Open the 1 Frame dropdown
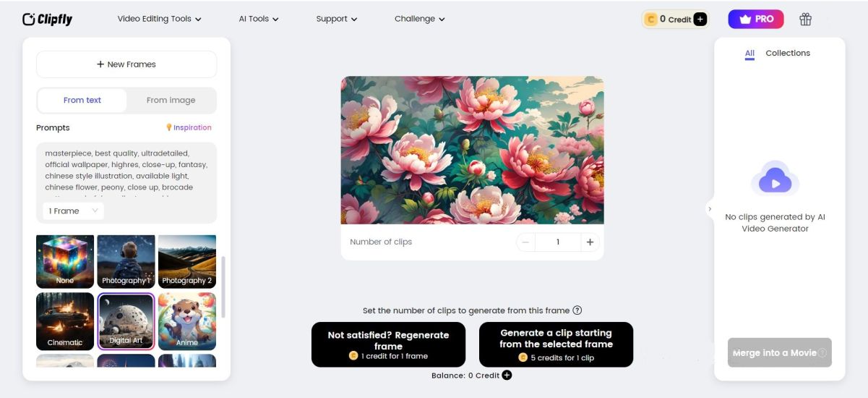Image resolution: width=868 pixels, height=398 pixels. click(73, 211)
